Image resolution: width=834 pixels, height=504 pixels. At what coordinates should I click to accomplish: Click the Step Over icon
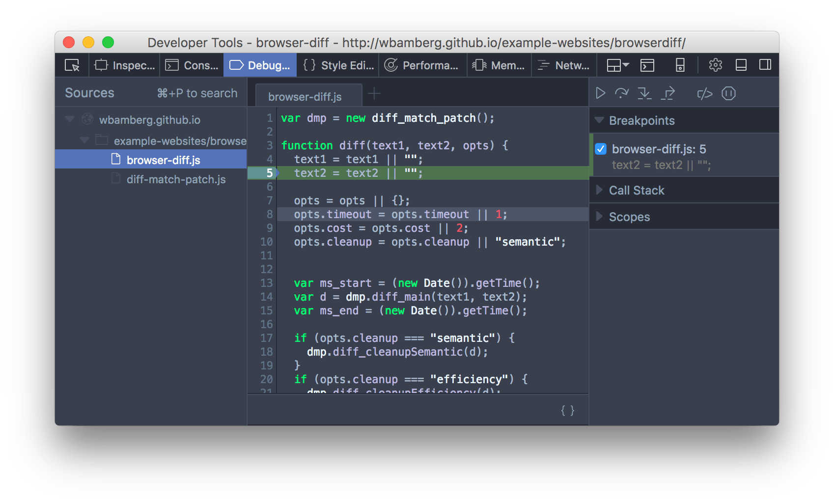click(621, 93)
